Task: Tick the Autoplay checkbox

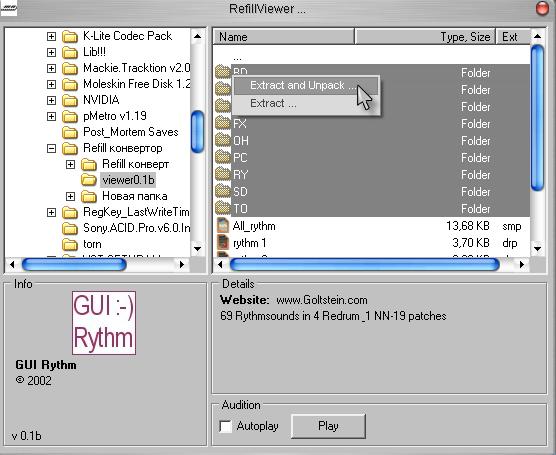Action: click(x=226, y=426)
